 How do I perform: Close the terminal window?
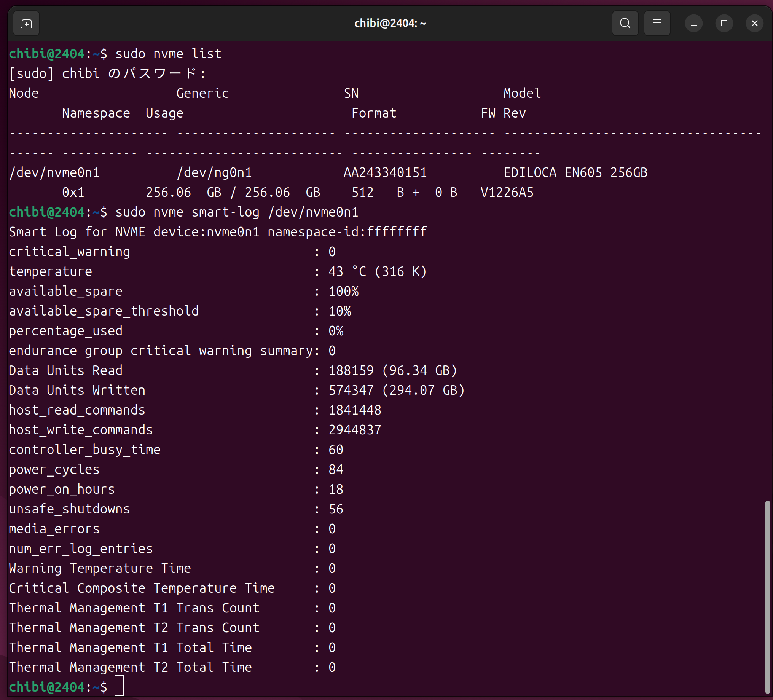point(754,24)
